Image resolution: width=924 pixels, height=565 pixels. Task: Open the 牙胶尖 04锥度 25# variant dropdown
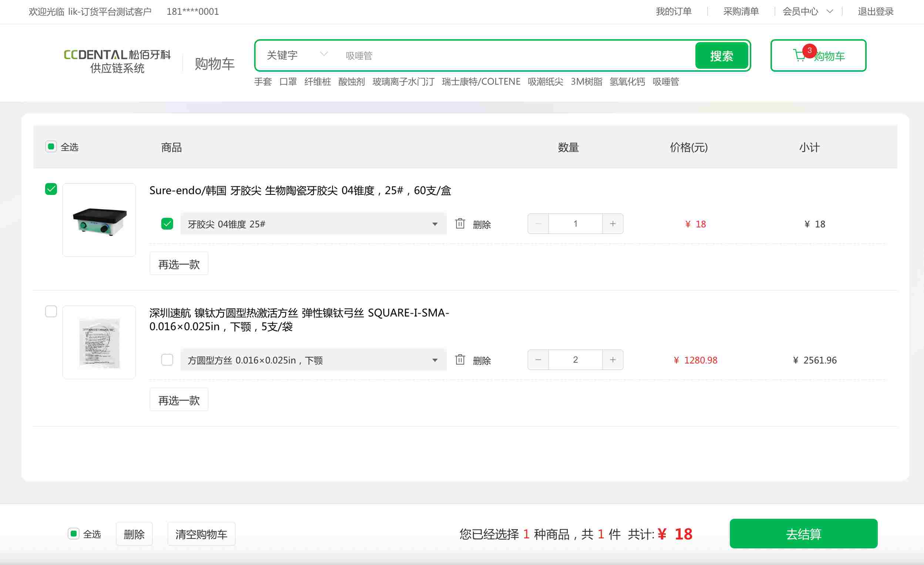click(x=313, y=224)
